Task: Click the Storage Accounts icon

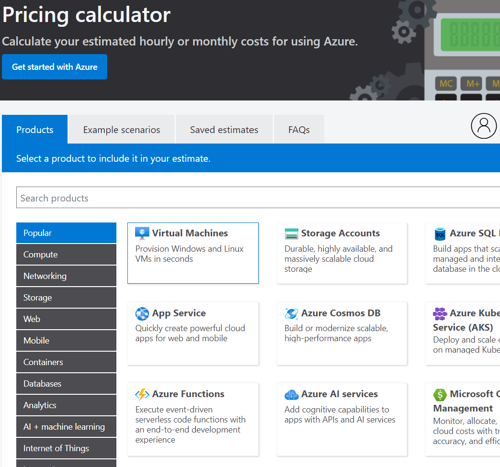Action: (291, 233)
